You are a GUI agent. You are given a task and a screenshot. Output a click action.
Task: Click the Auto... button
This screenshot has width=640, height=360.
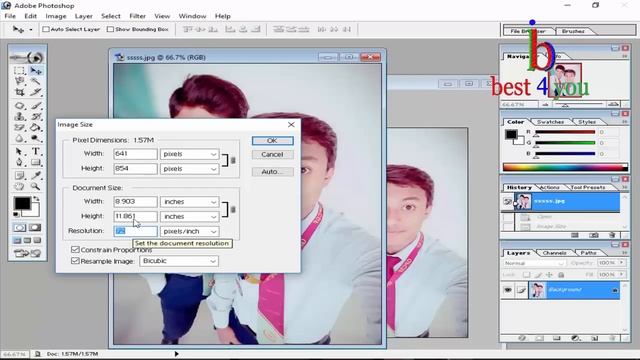click(x=272, y=172)
